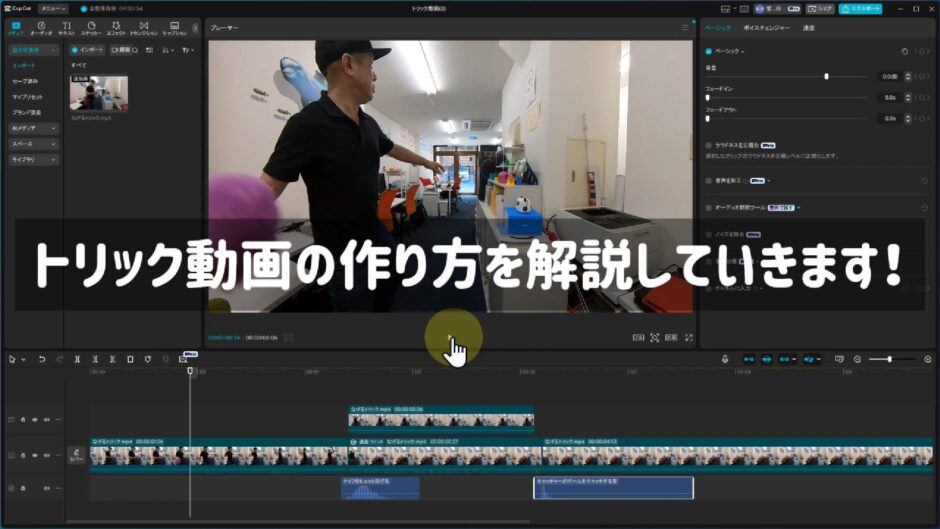Enable the loudness normalization checkbox
This screenshot has width=940, height=529.
[x=709, y=145]
